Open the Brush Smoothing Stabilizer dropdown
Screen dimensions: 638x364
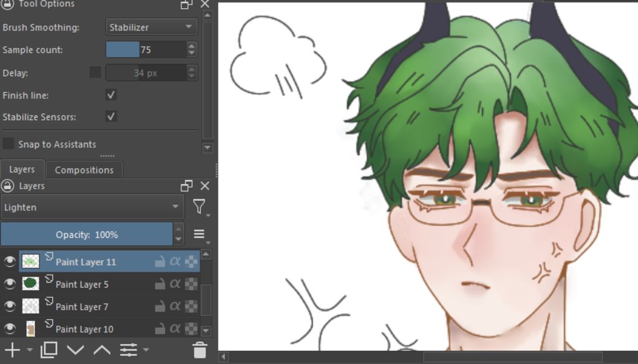click(x=151, y=27)
